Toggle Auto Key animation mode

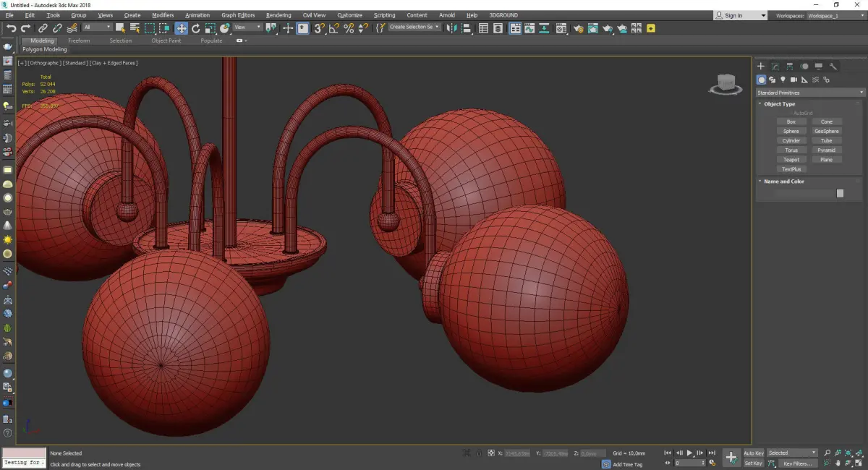tap(753, 453)
